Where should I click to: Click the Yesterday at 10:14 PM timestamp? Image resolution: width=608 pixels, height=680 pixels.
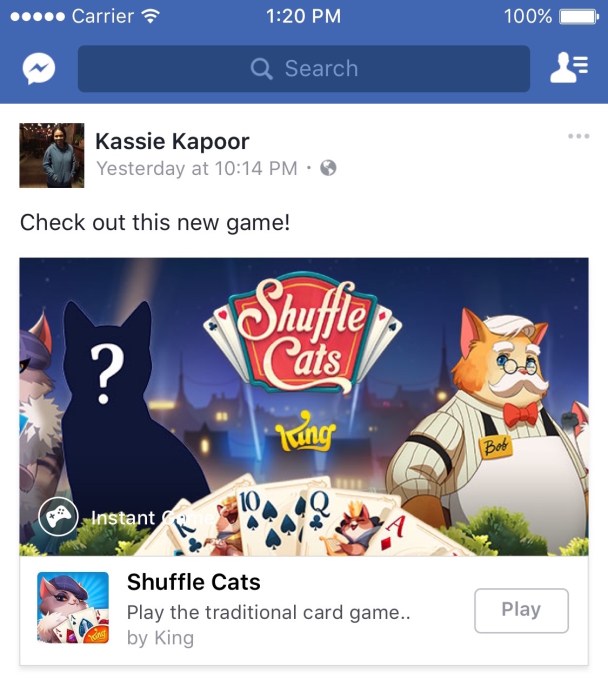(197, 168)
